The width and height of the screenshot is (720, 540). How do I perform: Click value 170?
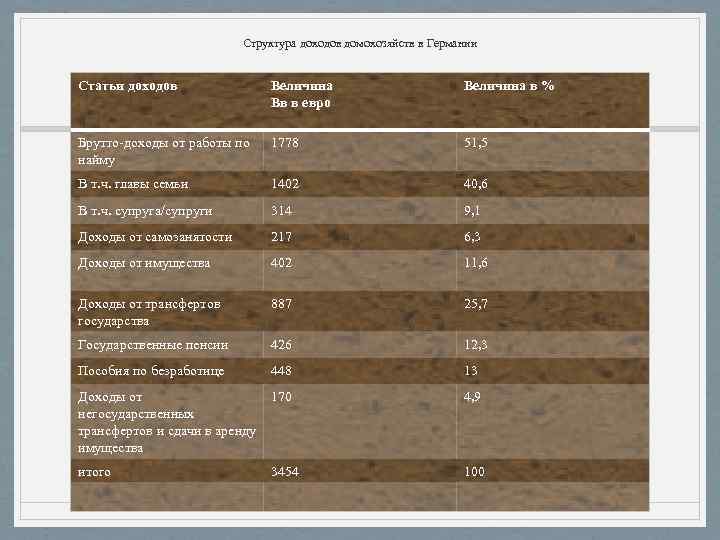coord(281,397)
